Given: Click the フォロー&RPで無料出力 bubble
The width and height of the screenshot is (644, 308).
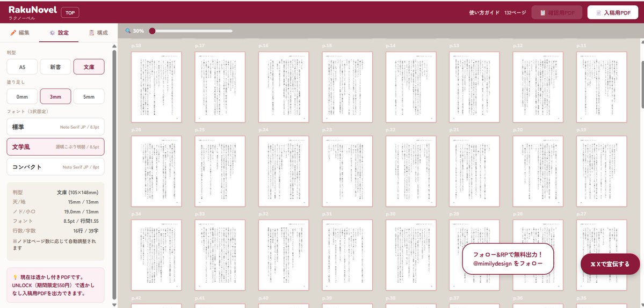Looking at the screenshot, I should tap(508, 259).
